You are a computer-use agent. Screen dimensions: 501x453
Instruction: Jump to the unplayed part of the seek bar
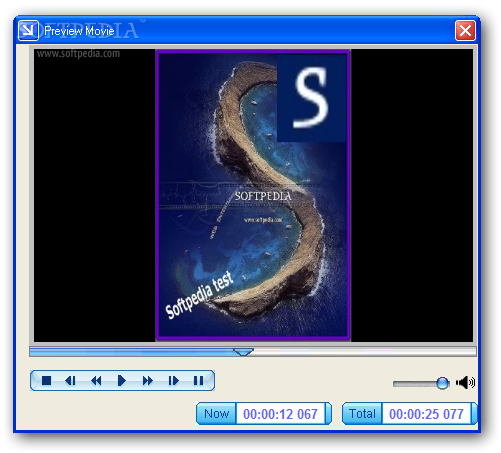pyautogui.click(x=365, y=351)
